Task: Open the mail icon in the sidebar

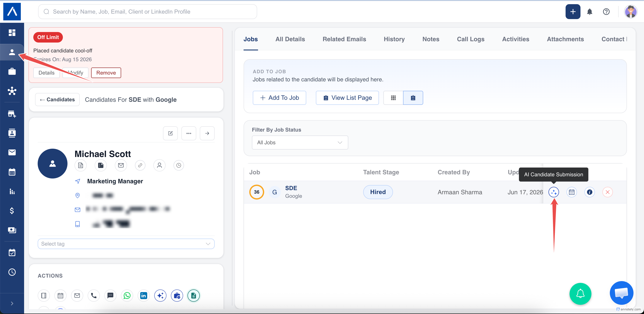Action: coord(12,152)
